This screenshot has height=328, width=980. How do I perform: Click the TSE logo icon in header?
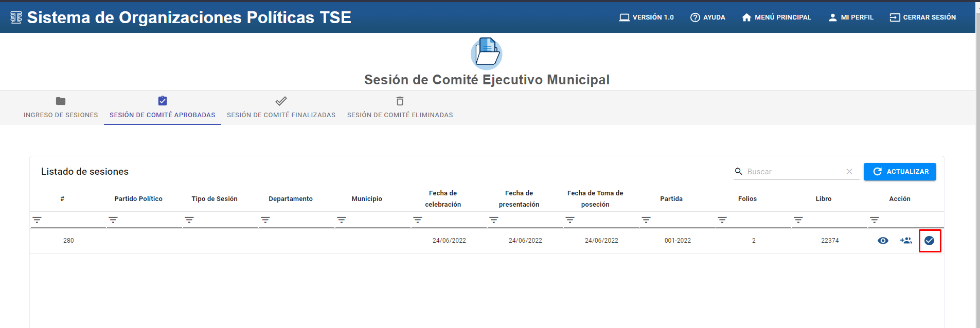click(16, 17)
